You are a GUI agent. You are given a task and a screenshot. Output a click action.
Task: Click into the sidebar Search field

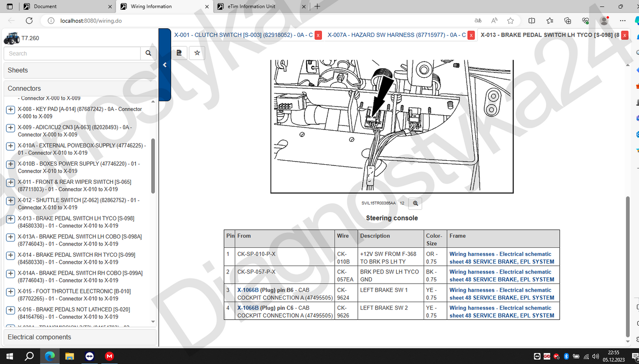point(73,53)
